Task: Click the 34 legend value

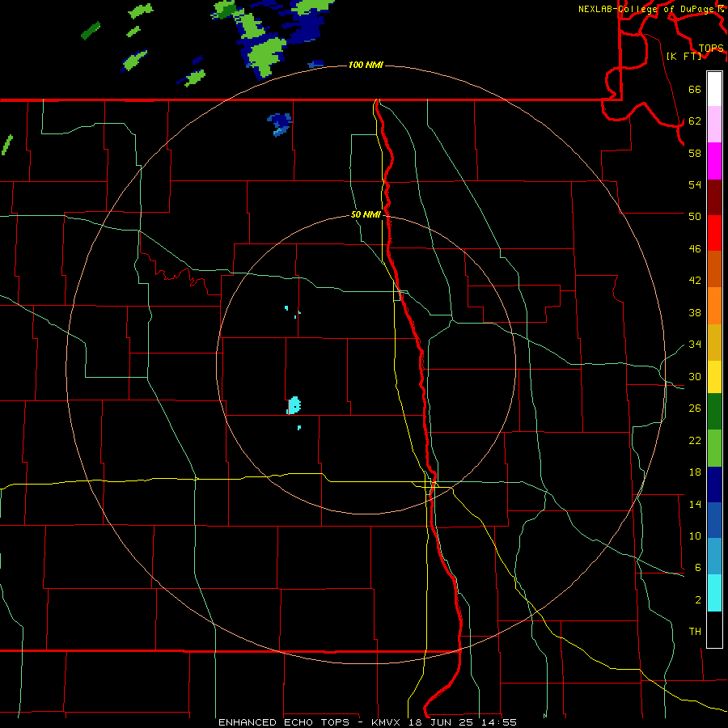Action: (x=695, y=344)
